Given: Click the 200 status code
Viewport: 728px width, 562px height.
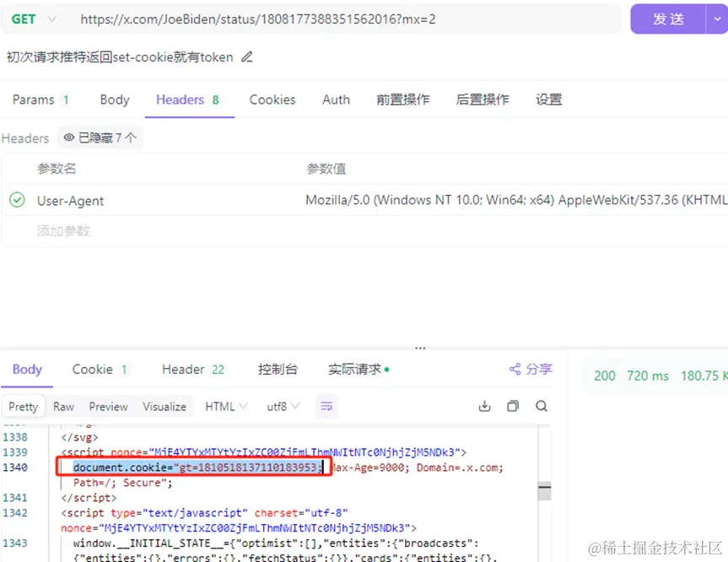Looking at the screenshot, I should click(605, 376).
